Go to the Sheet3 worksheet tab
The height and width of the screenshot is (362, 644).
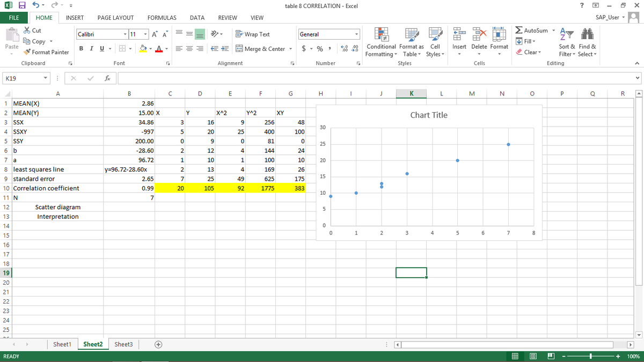pyautogui.click(x=123, y=344)
